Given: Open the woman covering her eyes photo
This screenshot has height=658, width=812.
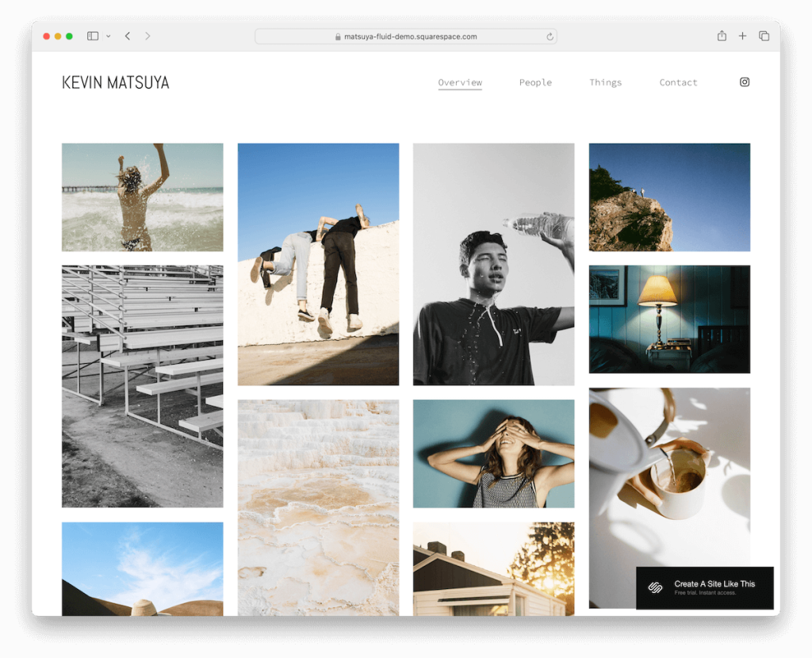Looking at the screenshot, I should 493,453.
